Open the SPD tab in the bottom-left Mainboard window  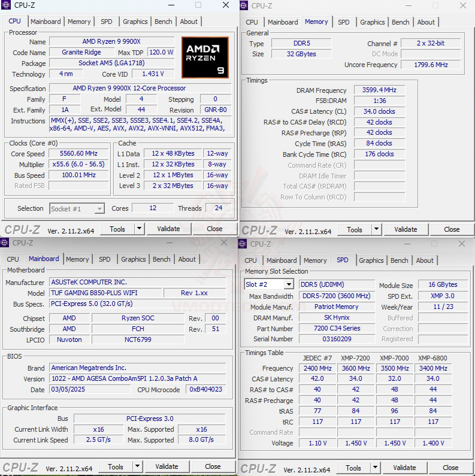[x=104, y=259]
